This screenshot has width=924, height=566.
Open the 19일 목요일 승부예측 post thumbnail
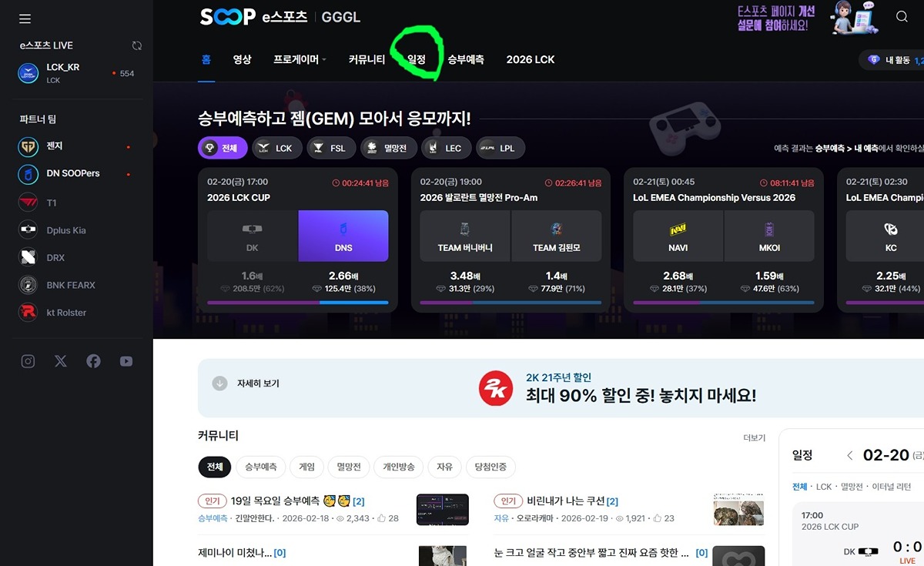pyautogui.click(x=443, y=510)
